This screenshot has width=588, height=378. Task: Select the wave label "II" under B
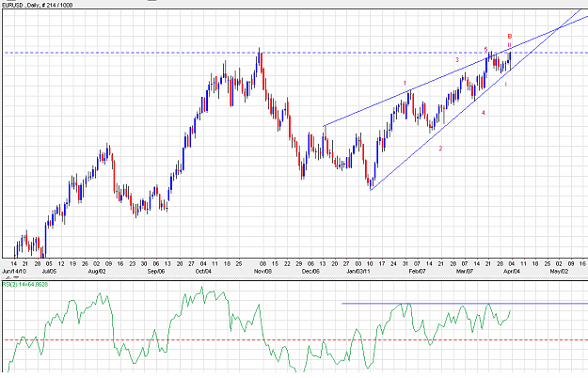pyautogui.click(x=510, y=44)
